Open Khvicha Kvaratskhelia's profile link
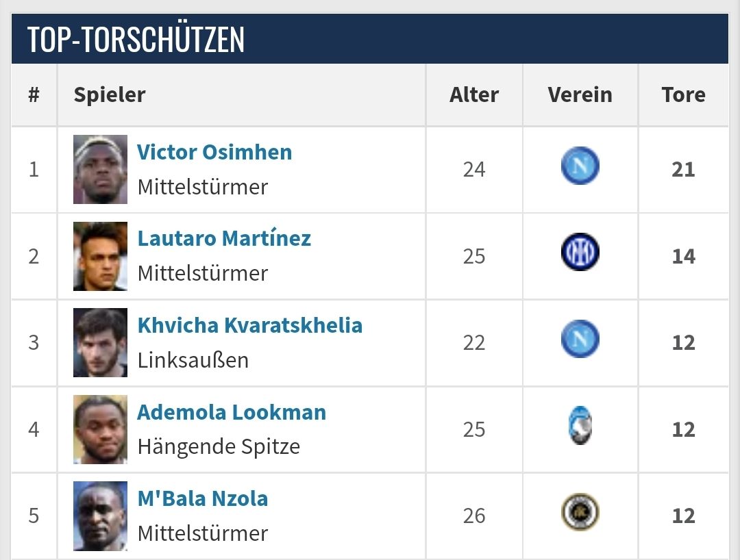740x560 pixels. tap(250, 325)
